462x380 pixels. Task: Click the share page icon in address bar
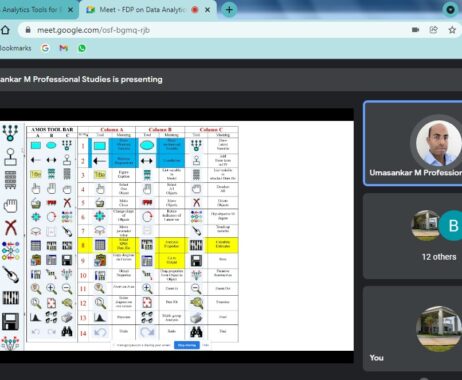click(x=433, y=30)
